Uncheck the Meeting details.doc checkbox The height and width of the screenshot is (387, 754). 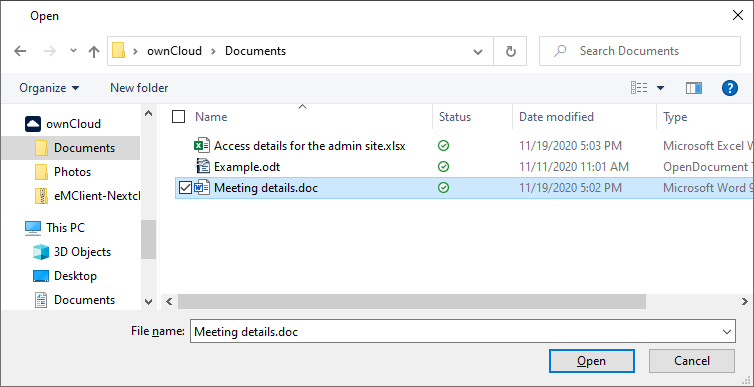(x=185, y=188)
